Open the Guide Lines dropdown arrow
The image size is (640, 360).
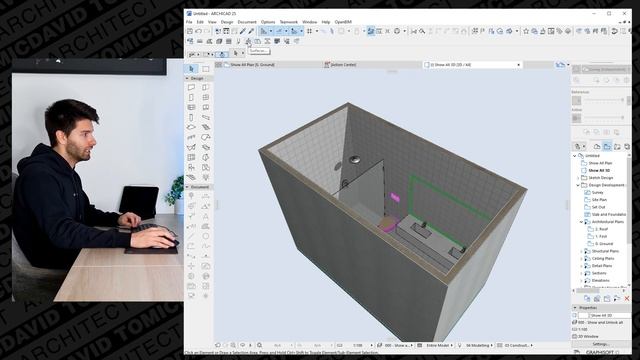coord(271,31)
